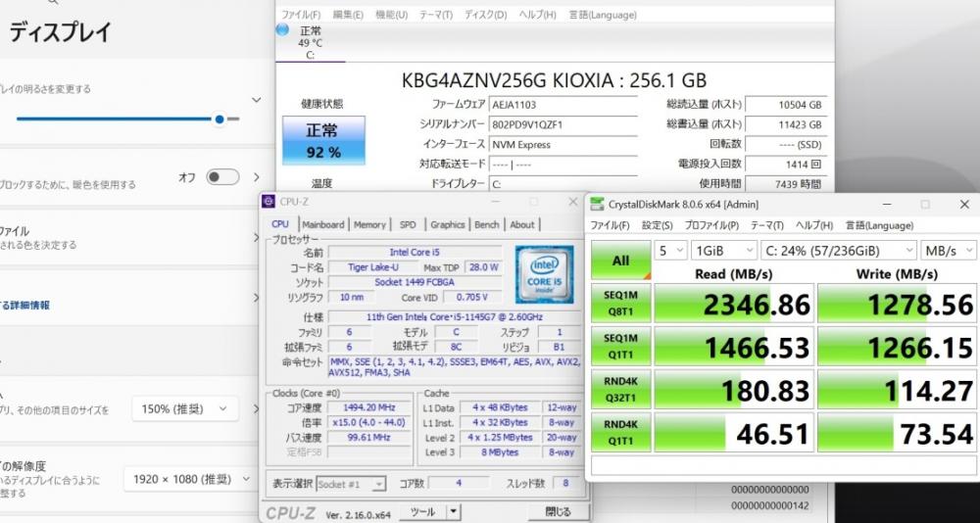Viewport: 980px width, 523px height.
Task: Click the 1494.20 MHz core speed value
Action: pos(368,407)
